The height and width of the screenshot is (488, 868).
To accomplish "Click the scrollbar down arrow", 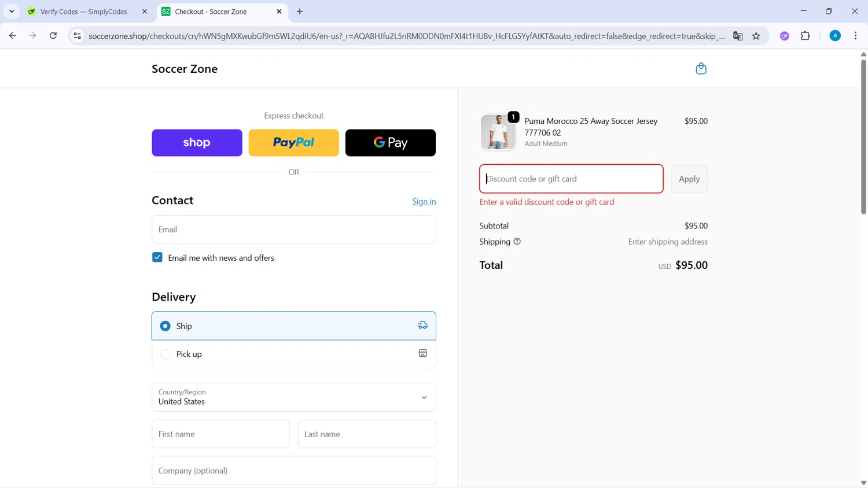I will (863, 483).
